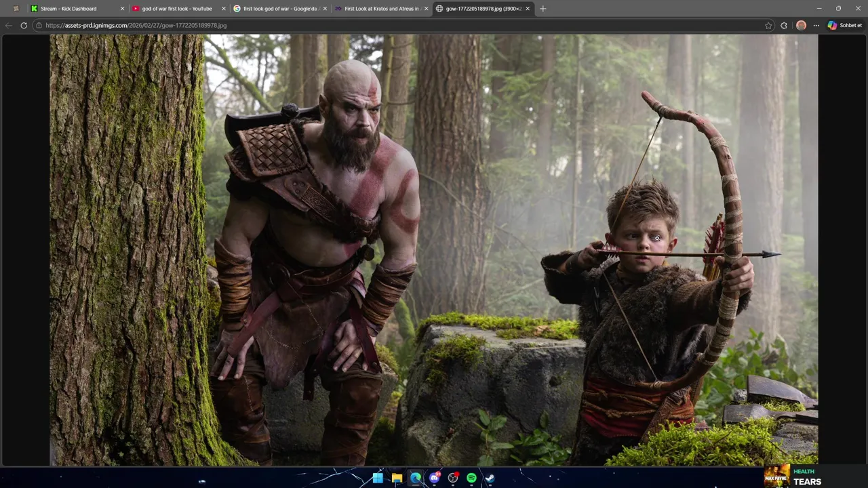Image resolution: width=868 pixels, height=488 pixels.
Task: Open the First Look at Kratos and Atreus tab
Action: tap(381, 9)
